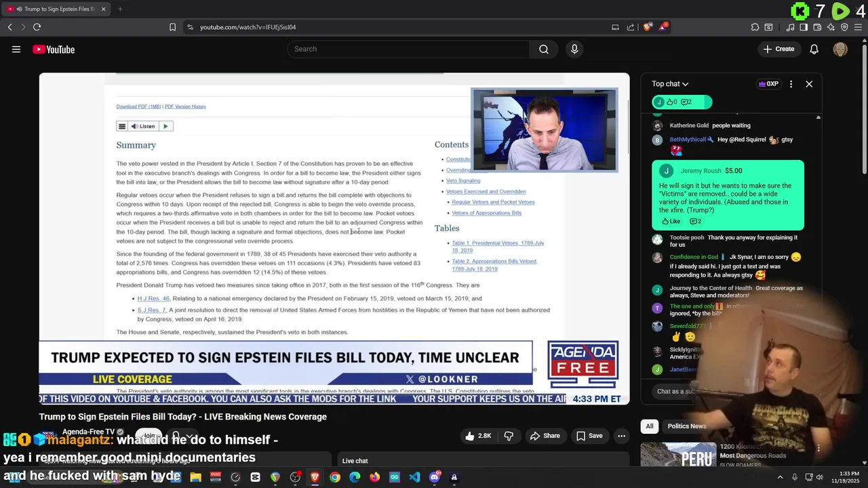Click the cast/install screen icon in address bar

click(x=615, y=27)
